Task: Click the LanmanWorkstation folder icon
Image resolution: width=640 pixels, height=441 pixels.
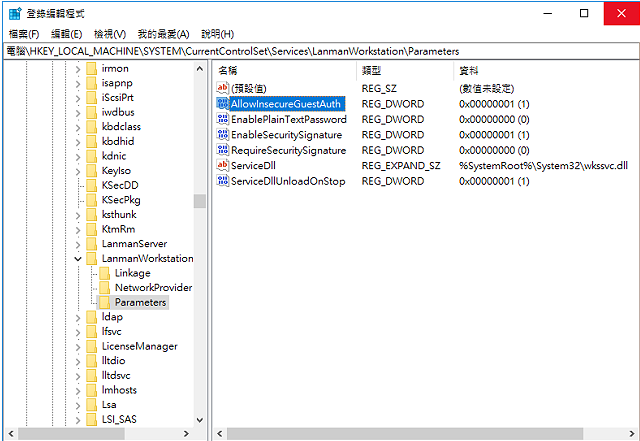Action: 92,258
